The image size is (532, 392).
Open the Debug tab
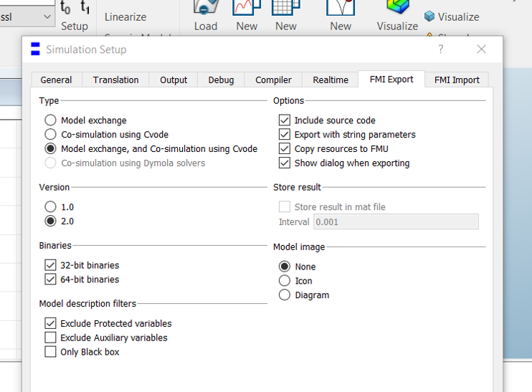tap(221, 80)
